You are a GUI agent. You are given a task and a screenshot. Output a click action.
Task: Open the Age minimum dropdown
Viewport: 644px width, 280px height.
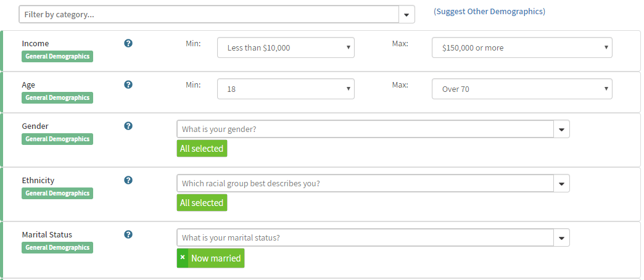tap(286, 89)
